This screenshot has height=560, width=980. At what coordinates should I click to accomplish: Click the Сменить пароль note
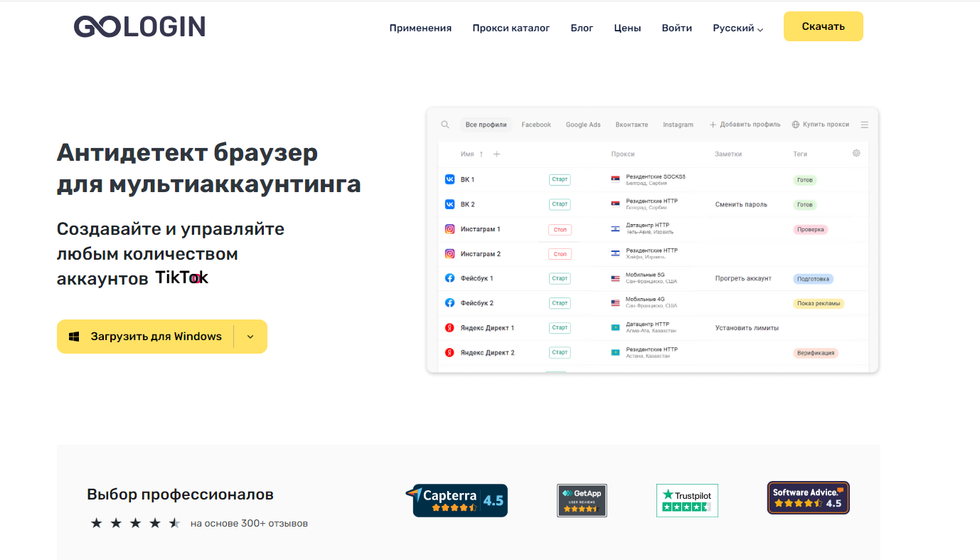pos(741,204)
